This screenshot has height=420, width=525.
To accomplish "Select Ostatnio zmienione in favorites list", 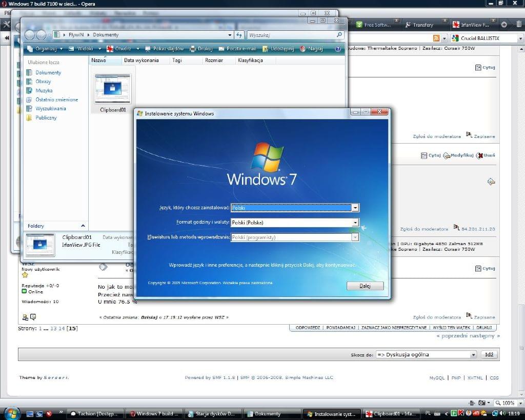I will coord(56,99).
